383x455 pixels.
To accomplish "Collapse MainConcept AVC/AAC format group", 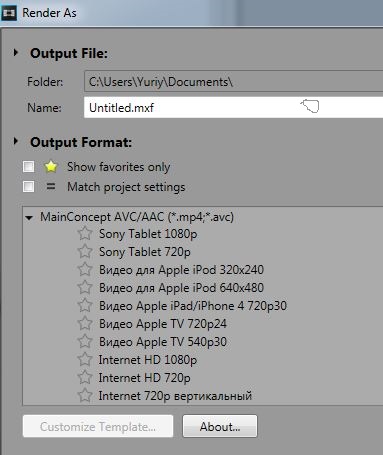I will tap(29, 218).
